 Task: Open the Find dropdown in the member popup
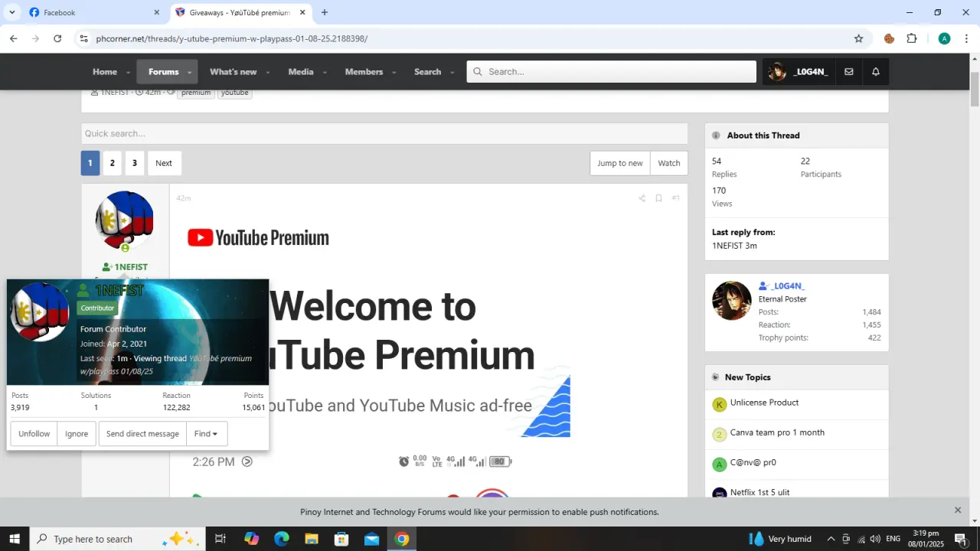pos(207,434)
